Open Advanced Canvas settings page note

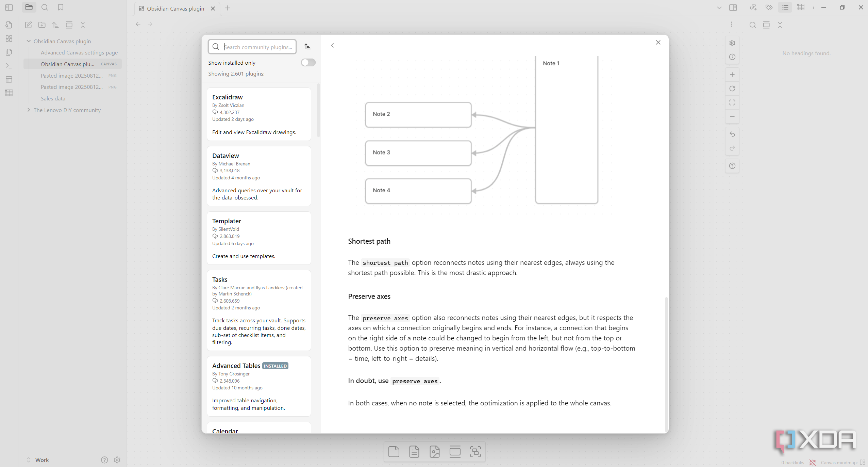pyautogui.click(x=79, y=52)
